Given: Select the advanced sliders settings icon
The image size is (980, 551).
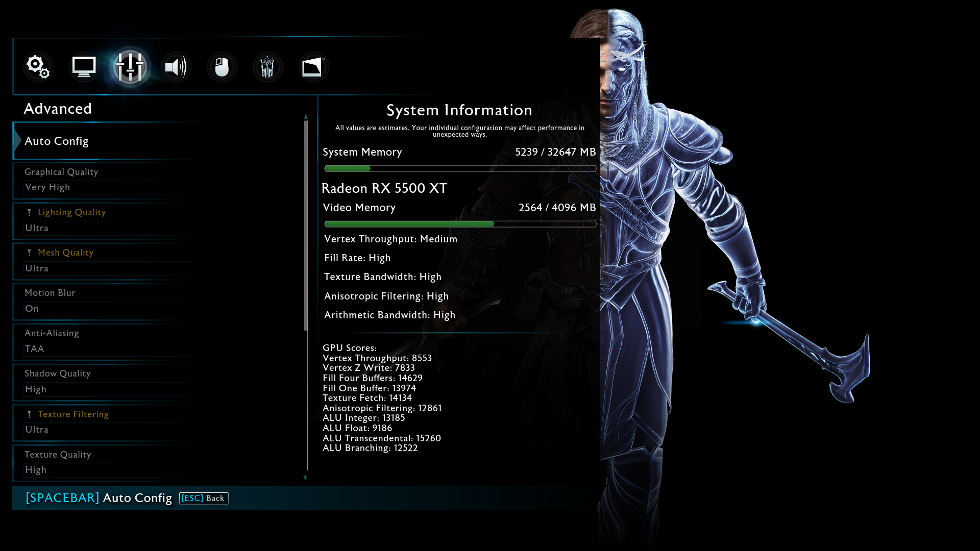Looking at the screenshot, I should point(130,67).
